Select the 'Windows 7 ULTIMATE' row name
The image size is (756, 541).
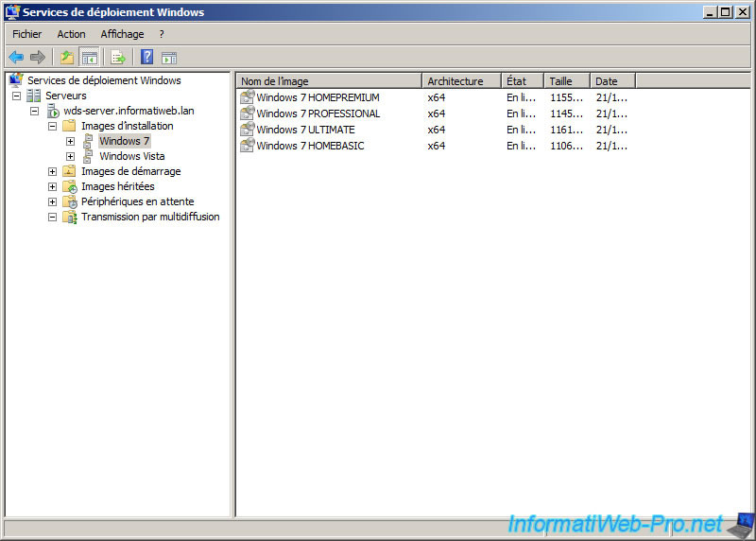(305, 130)
